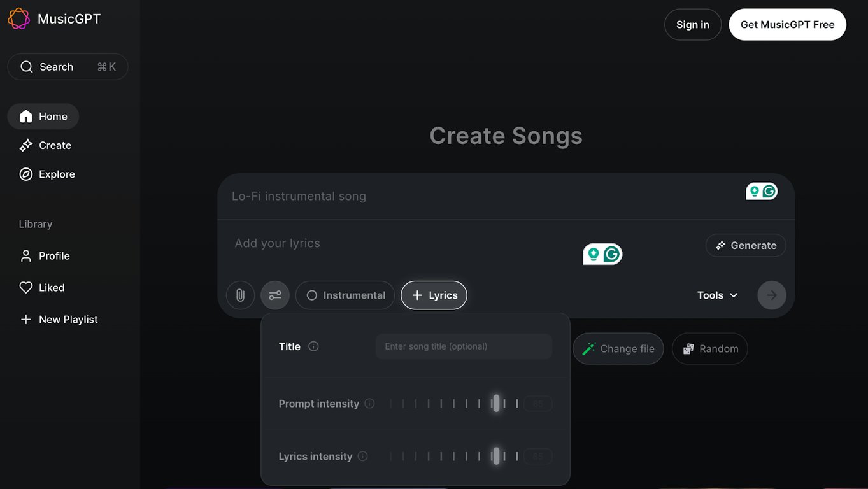Attach a file via the paperclip icon

(x=240, y=295)
